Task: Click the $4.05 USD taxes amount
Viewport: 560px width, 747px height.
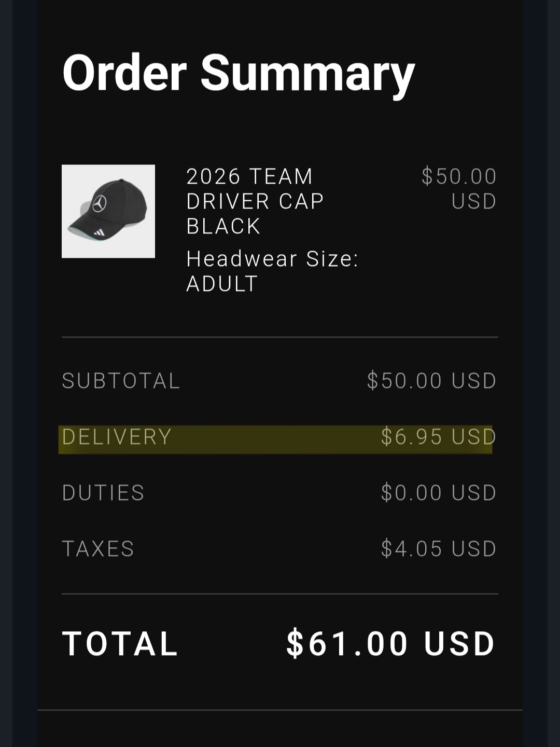Action: pos(439,549)
